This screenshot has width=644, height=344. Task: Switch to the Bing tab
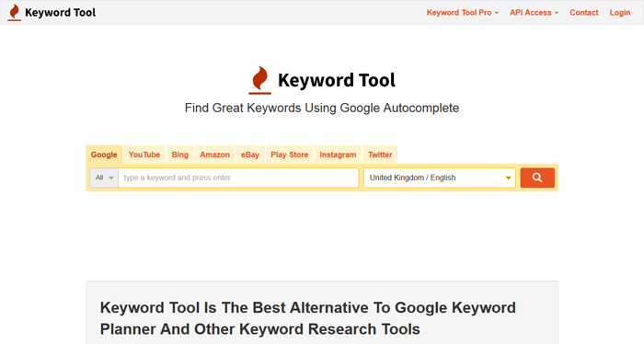[180, 155]
